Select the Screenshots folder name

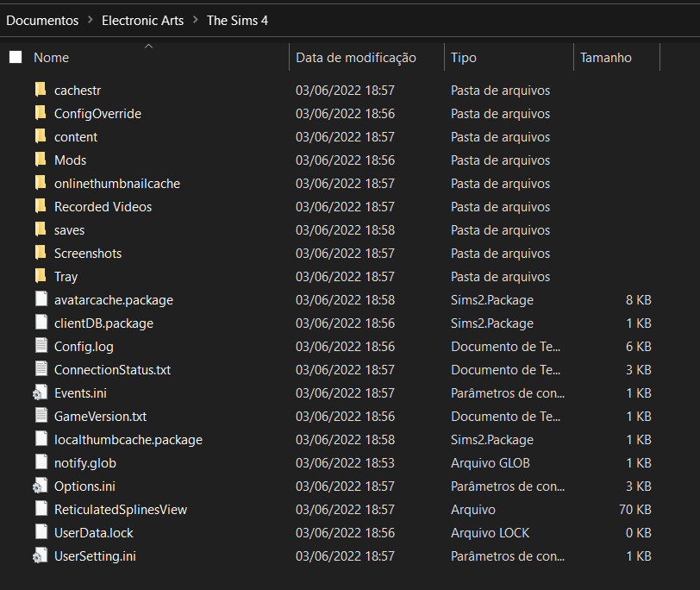point(88,253)
